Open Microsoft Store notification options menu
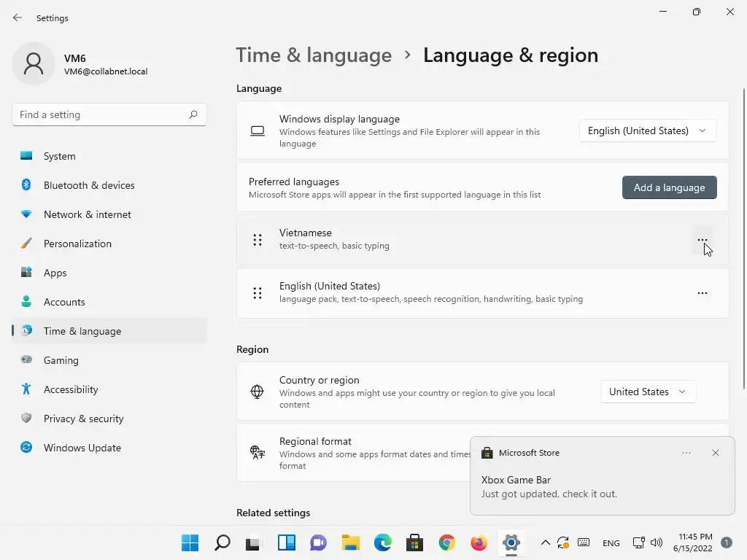Viewport: 747px width, 560px height. tap(686, 453)
